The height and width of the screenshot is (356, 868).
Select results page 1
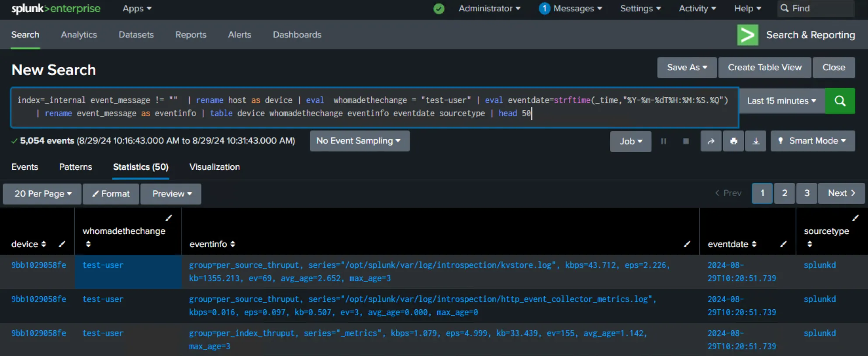coord(762,193)
